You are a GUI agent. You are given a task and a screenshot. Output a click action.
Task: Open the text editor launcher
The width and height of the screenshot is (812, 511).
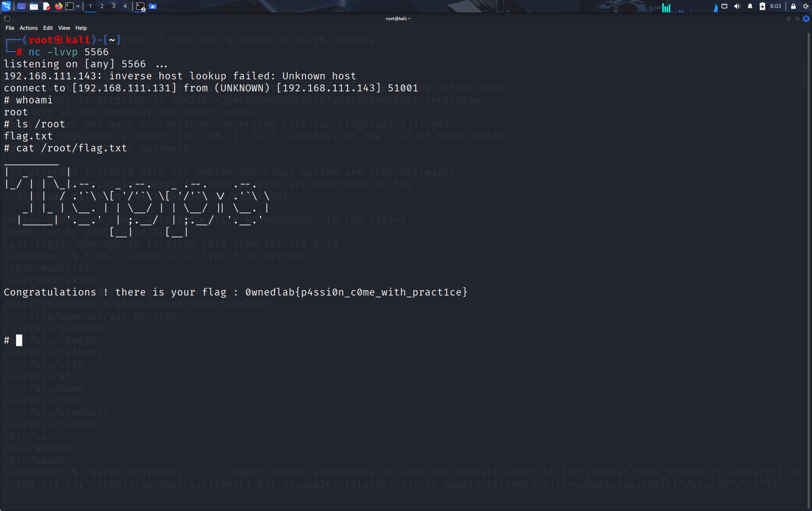click(x=46, y=6)
